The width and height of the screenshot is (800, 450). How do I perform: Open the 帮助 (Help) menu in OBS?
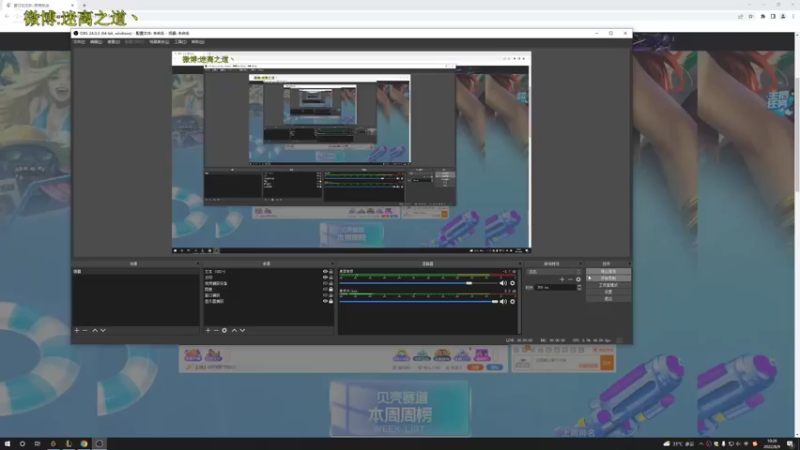(x=198, y=42)
